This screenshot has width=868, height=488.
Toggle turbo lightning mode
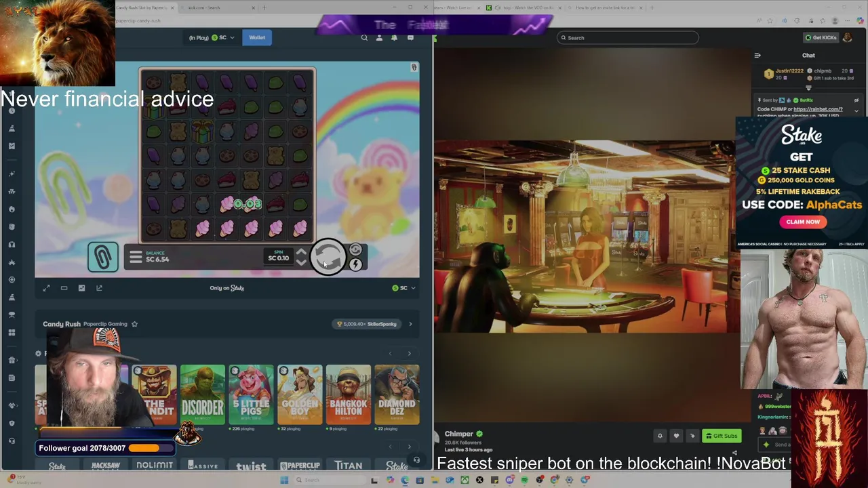(x=355, y=264)
